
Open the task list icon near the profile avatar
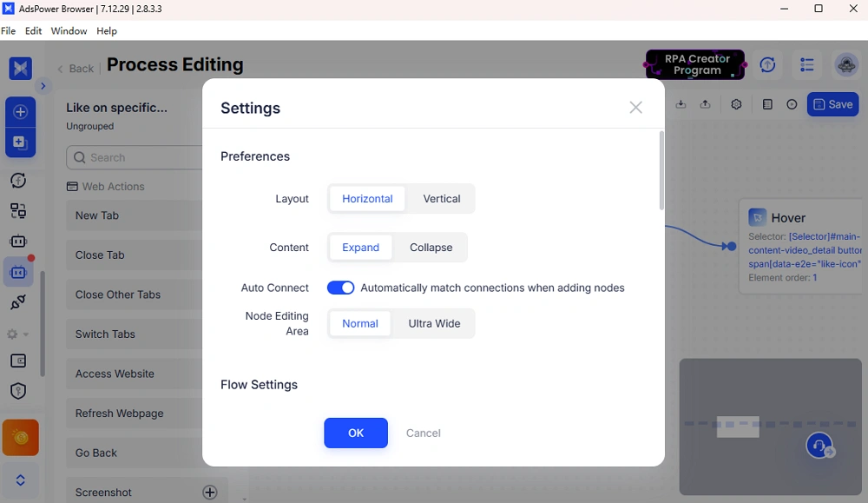806,64
